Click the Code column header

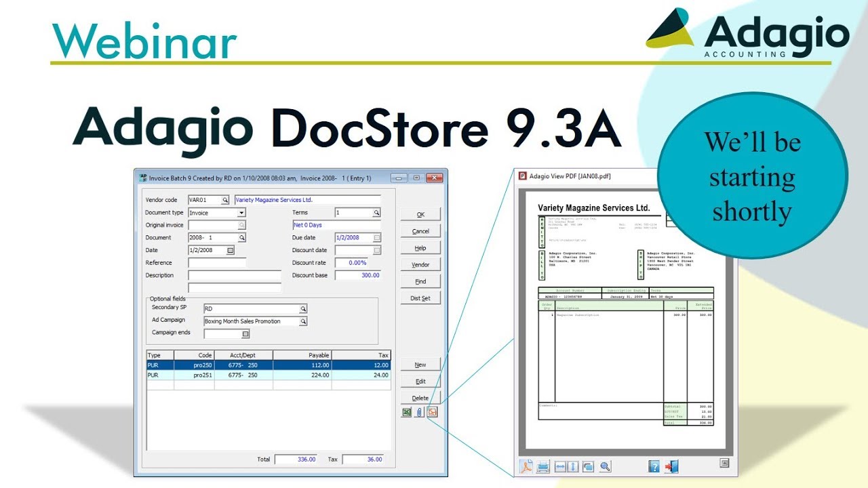click(x=194, y=355)
